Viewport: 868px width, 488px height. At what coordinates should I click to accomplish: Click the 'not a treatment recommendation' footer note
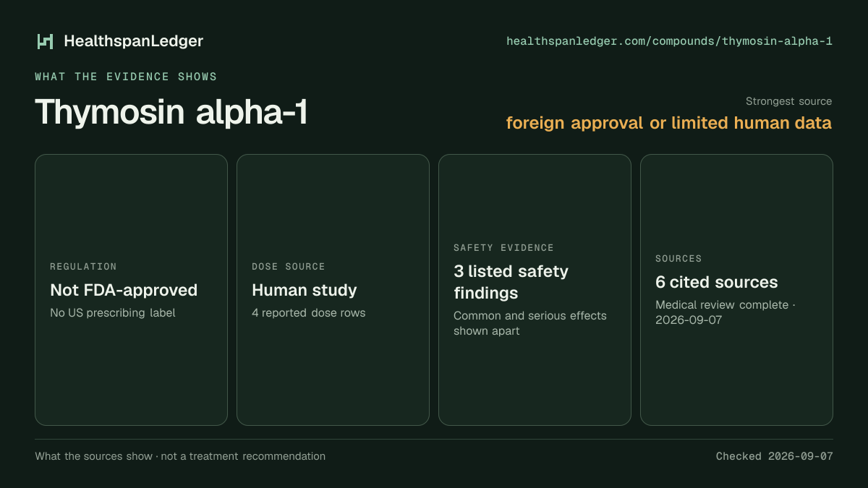[x=243, y=456]
